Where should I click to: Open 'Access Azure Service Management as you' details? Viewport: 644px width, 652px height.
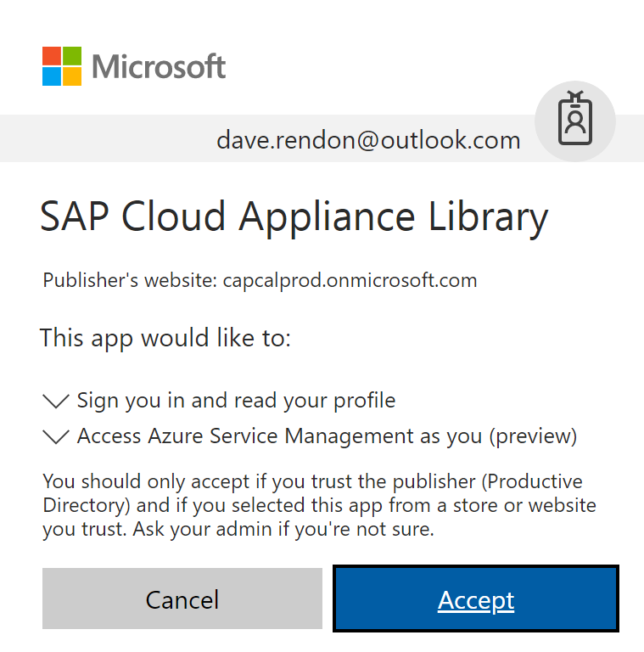tap(327, 436)
